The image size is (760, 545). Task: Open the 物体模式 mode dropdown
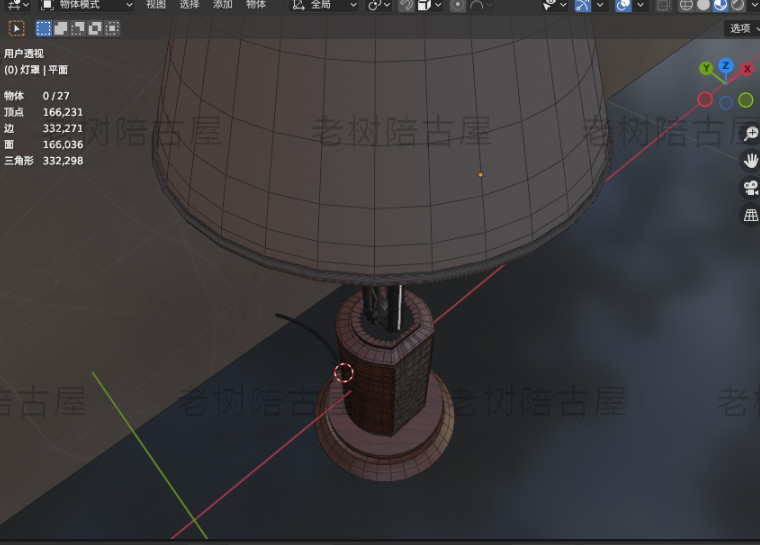(86, 5)
